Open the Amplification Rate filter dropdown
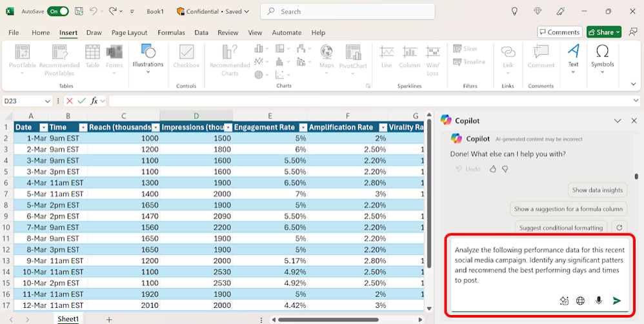644x324 pixels. click(383, 127)
